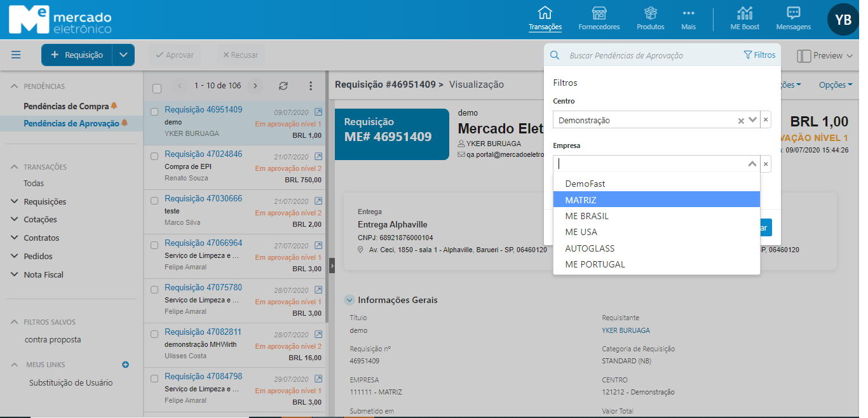The height and width of the screenshot is (418, 868).
Task: Mark the checkbox for Requisição 47084798
Action: (x=154, y=379)
